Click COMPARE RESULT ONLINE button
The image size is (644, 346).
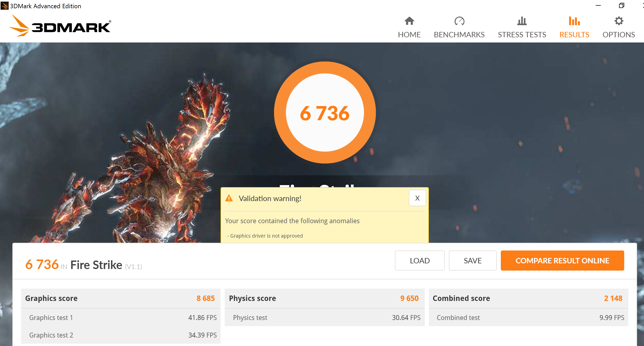(x=562, y=261)
